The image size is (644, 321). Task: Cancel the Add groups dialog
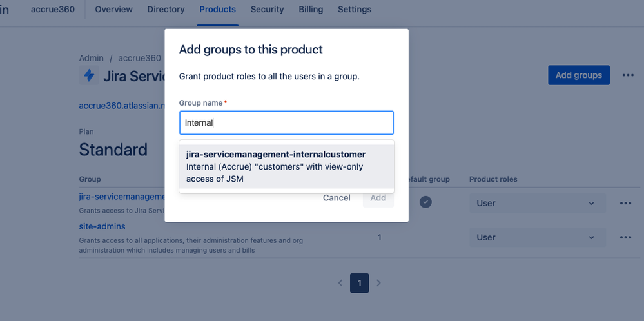click(x=337, y=198)
